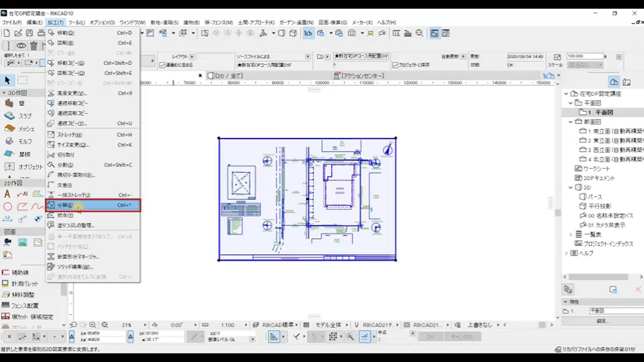Click the Project Map navigator icon

click(614, 82)
